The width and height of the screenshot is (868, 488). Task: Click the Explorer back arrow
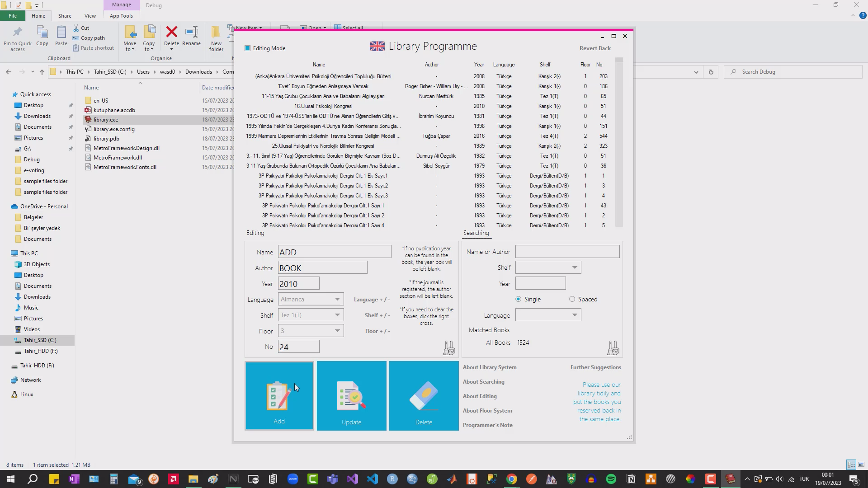pyautogui.click(x=9, y=72)
